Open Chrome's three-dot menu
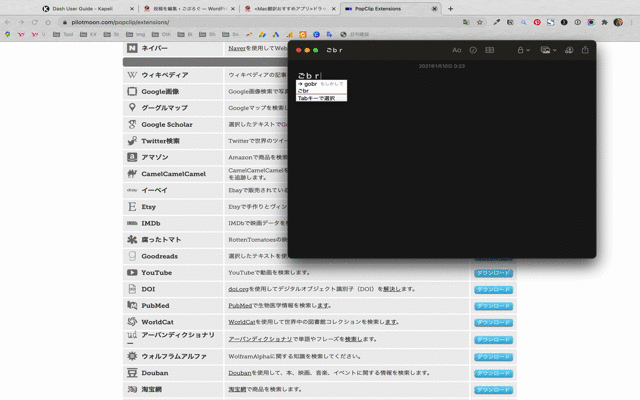The height and width of the screenshot is (400, 640). point(632,22)
